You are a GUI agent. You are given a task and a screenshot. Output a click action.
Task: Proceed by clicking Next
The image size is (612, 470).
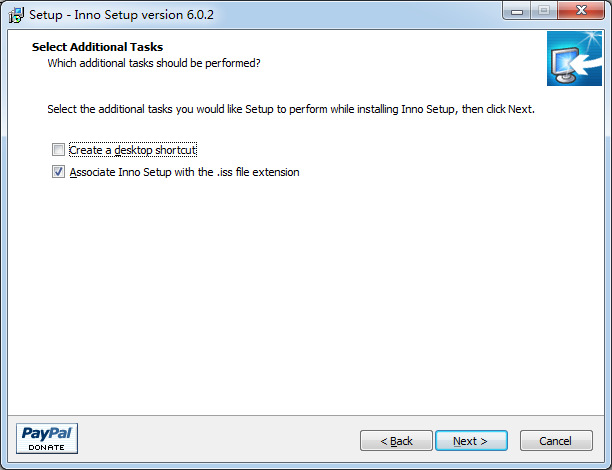click(470, 441)
